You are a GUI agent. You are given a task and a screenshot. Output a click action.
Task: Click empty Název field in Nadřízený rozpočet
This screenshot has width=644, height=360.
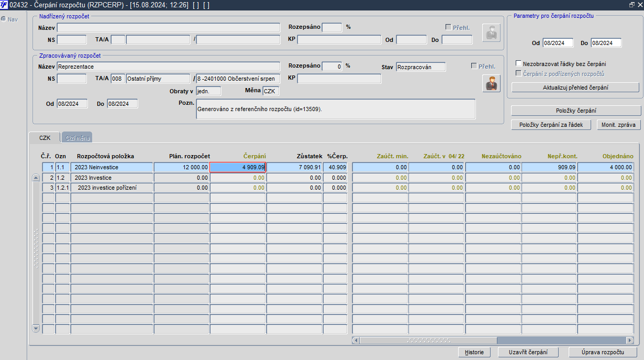point(169,27)
